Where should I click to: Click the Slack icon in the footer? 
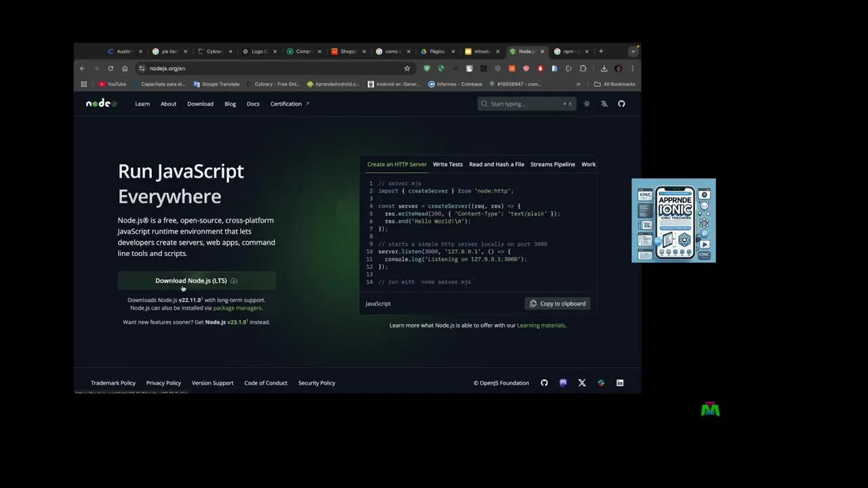pos(601,383)
